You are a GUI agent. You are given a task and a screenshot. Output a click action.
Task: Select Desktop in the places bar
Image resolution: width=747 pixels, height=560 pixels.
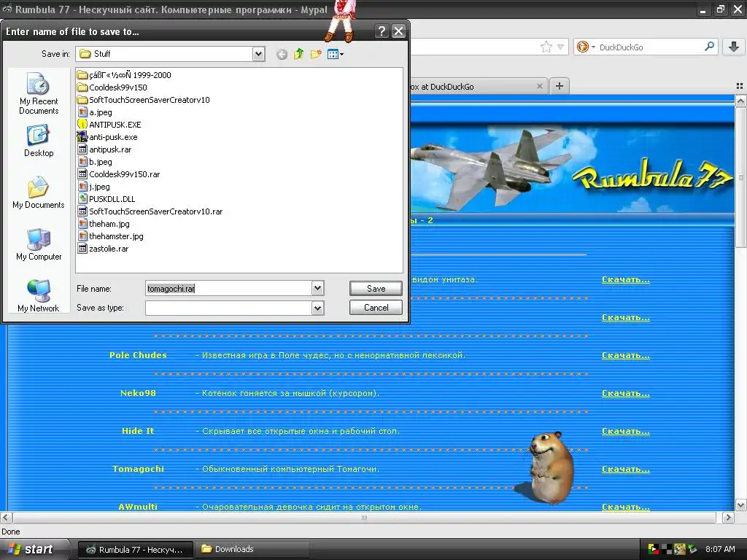click(x=39, y=141)
